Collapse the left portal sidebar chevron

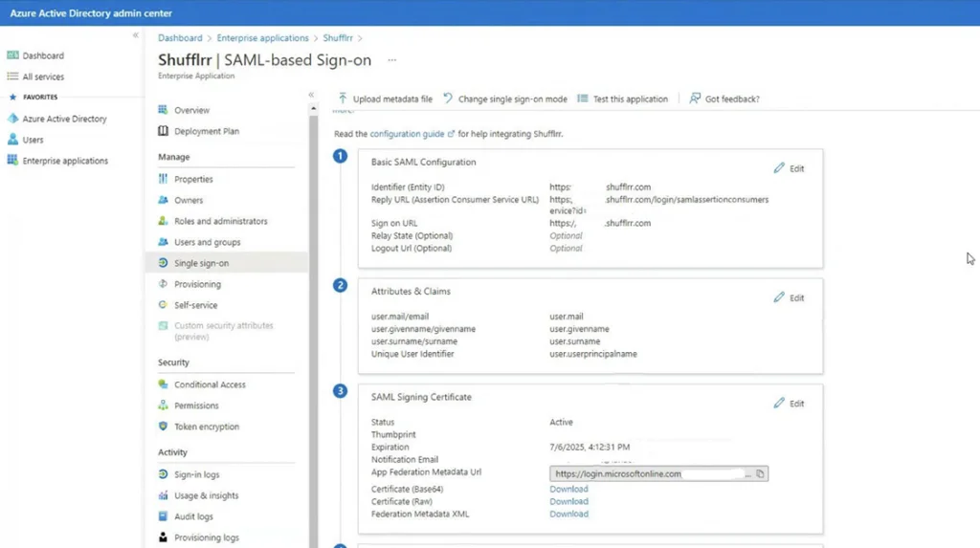click(x=136, y=35)
